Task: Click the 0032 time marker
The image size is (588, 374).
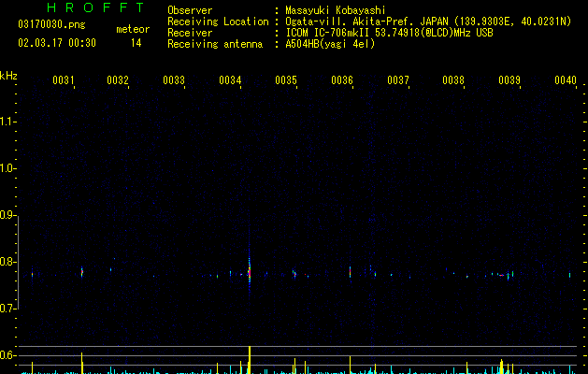Action: (118, 80)
